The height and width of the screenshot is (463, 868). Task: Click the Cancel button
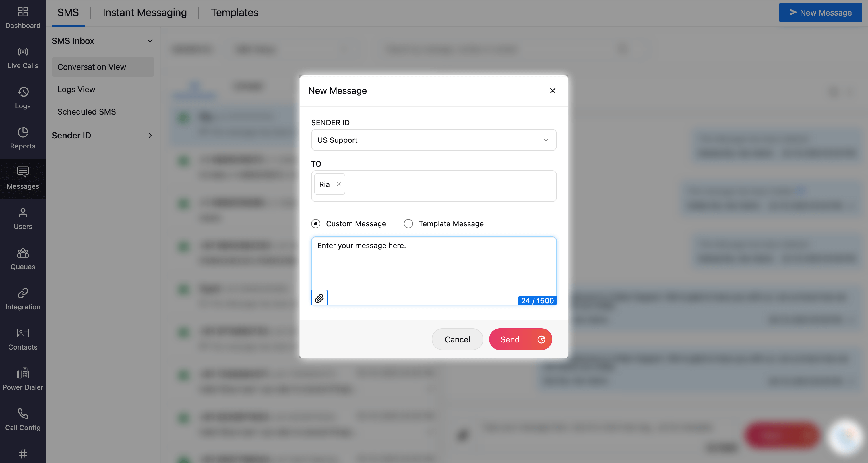(x=457, y=339)
